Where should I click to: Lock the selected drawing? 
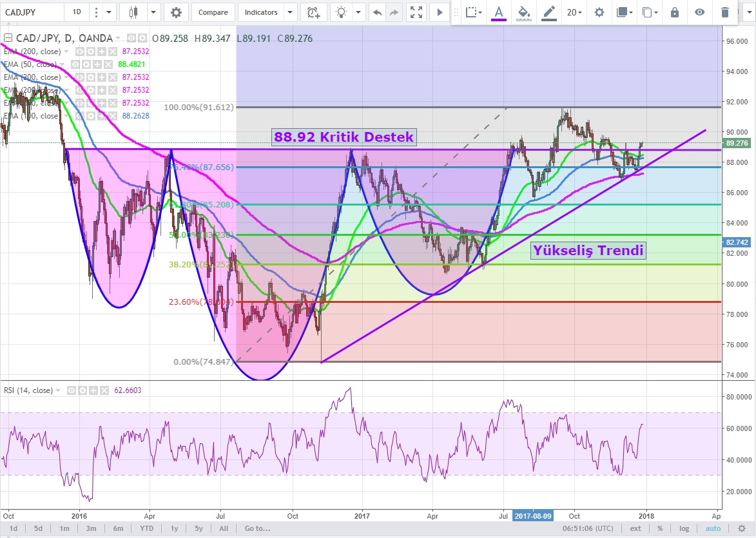pos(675,12)
